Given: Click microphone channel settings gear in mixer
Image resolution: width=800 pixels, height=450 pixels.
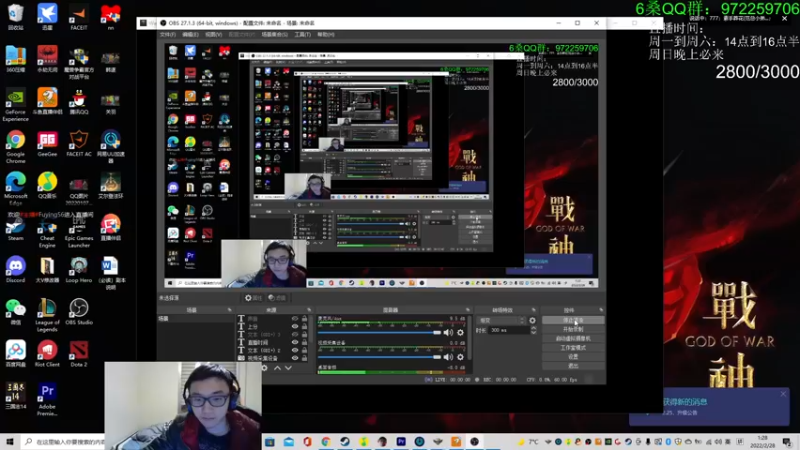Looking at the screenshot, I should click(460, 333).
